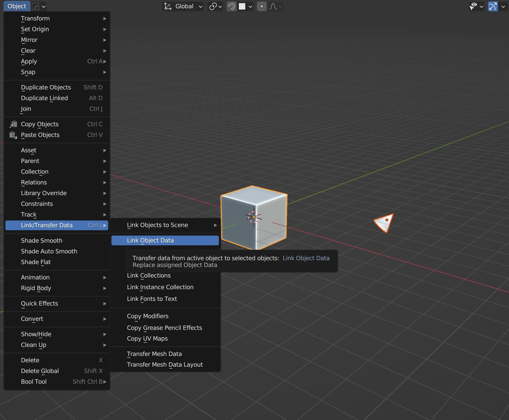Choose Transfer Mesh Data Layout
Screen dimensions: 509x420
[165, 365]
